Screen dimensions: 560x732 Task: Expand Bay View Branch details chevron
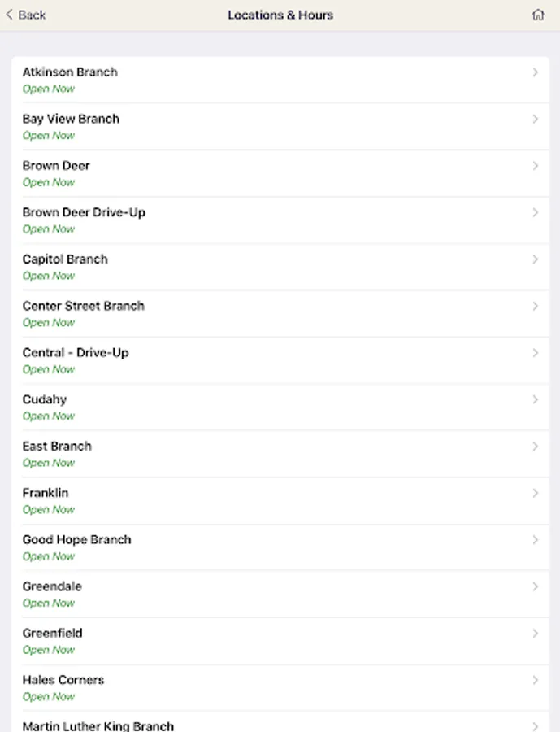pos(536,119)
